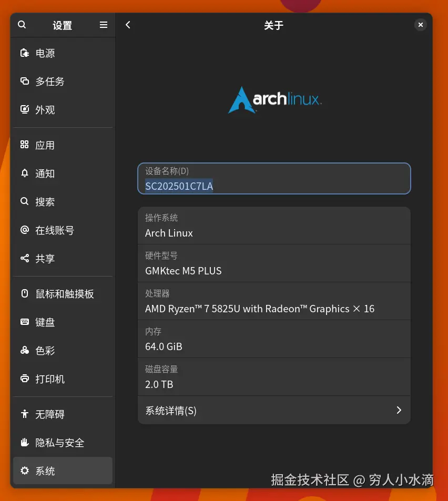Viewport: 448px width, 501px height.
Task: Click the Search (搜索) magnifier icon in sidebar
Action: (25, 201)
